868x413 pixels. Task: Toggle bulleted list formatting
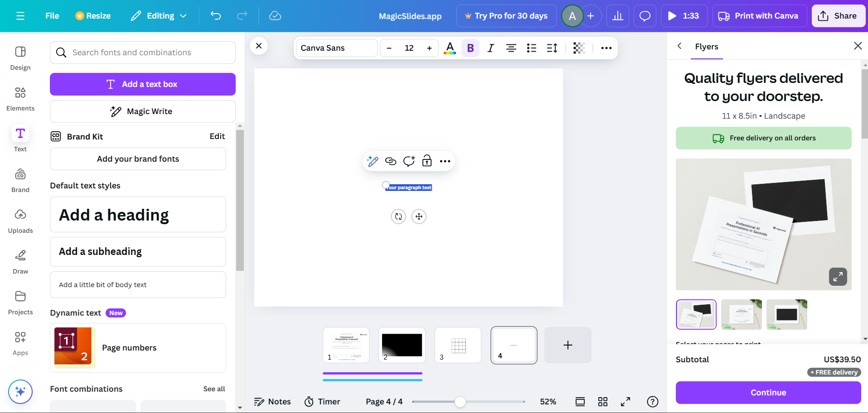(532, 48)
